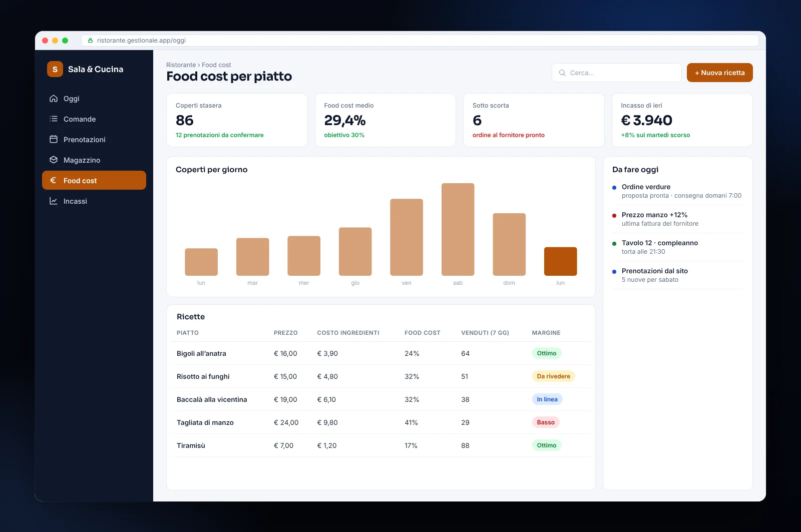Click the MARGINE column header
The image size is (801, 532).
tap(546, 333)
